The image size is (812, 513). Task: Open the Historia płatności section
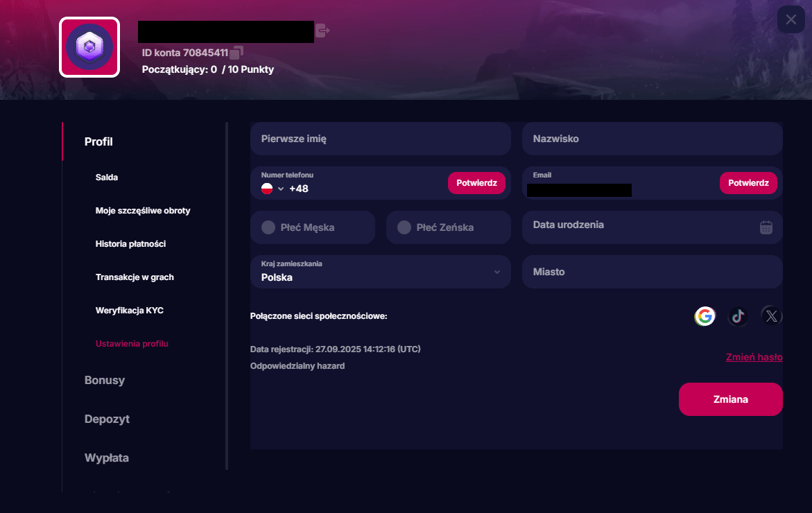point(131,243)
